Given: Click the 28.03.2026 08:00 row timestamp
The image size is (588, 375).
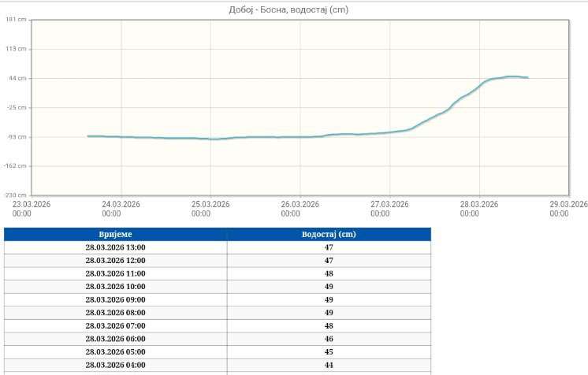Looking at the screenshot, I should click(115, 313).
